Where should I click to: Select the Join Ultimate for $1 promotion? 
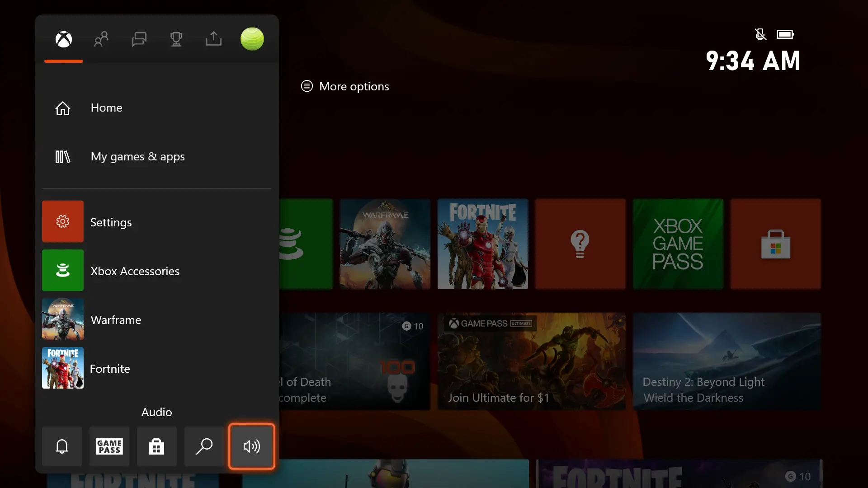tap(532, 361)
